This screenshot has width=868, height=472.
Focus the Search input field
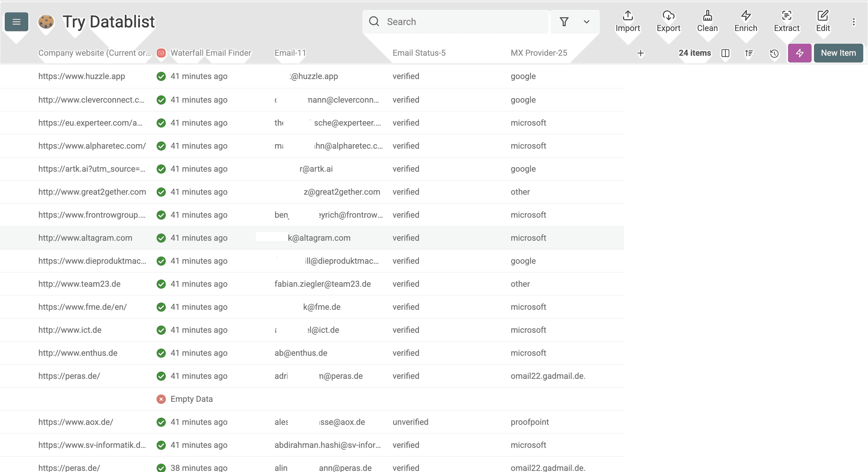pos(455,22)
